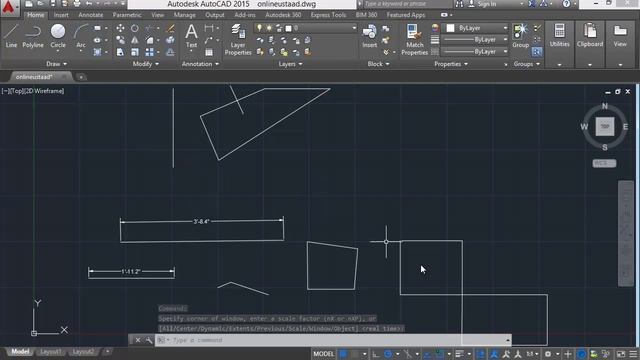The image size is (640, 360).
Task: Click the WCS button under ViewCube
Action: click(604, 163)
